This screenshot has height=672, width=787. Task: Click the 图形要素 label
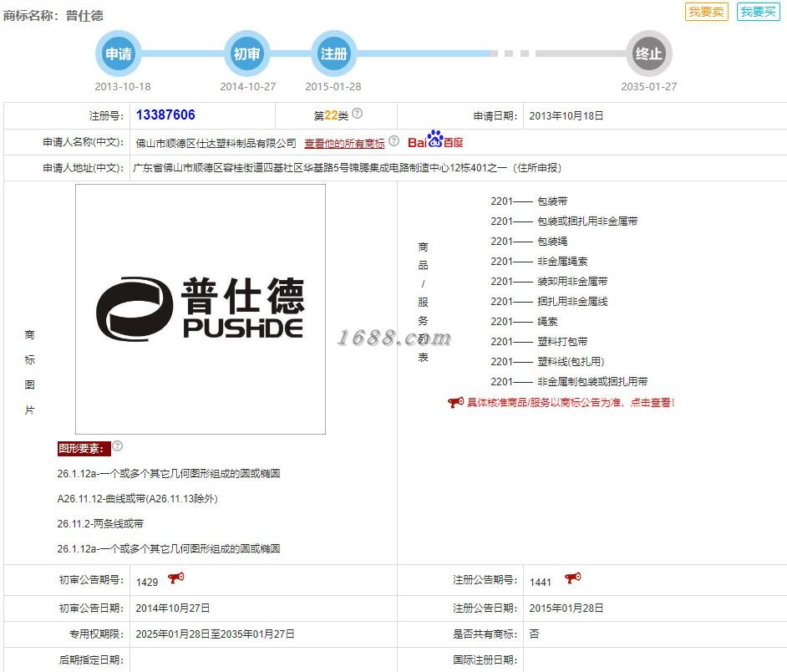pyautogui.click(x=84, y=449)
